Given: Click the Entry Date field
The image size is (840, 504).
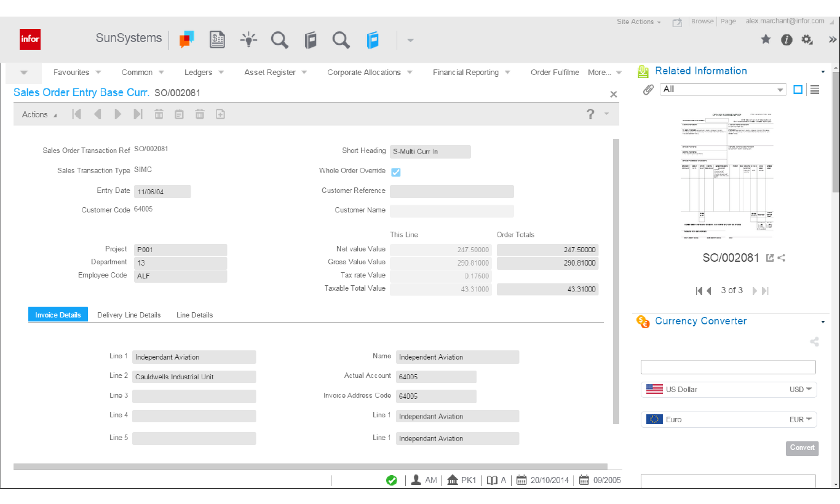Looking at the screenshot, I should tap(162, 192).
